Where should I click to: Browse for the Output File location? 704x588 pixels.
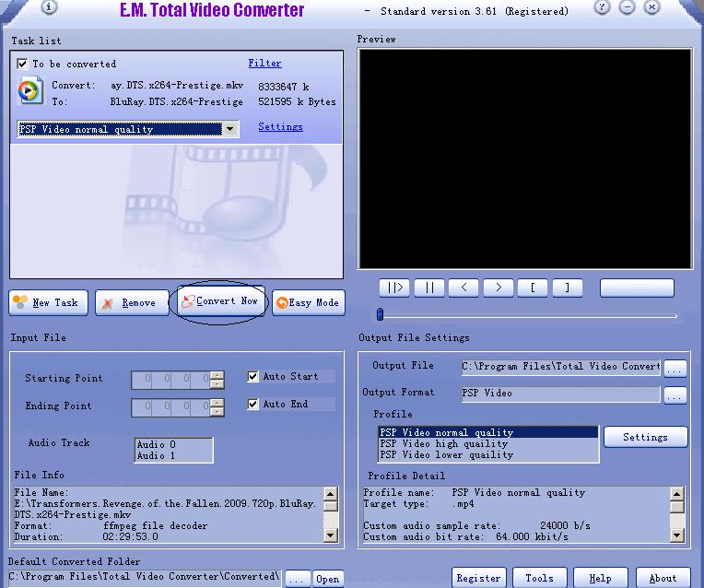[675, 369]
